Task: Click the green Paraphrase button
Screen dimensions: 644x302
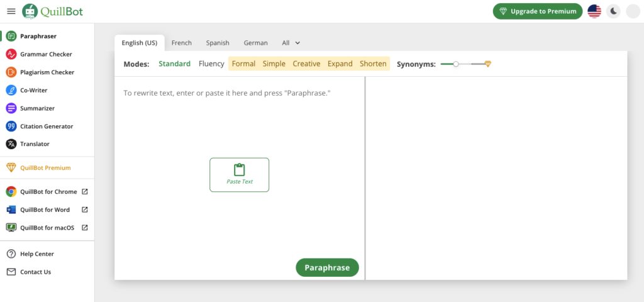Action: point(327,267)
